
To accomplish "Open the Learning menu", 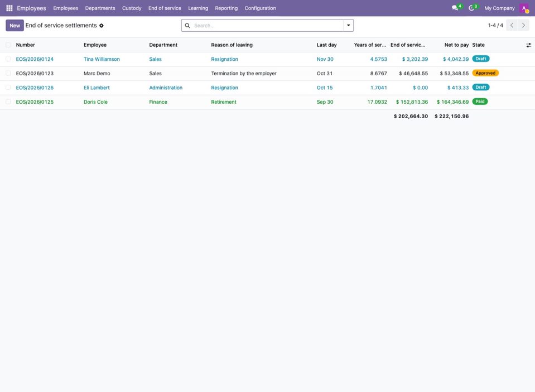I will coord(198,8).
